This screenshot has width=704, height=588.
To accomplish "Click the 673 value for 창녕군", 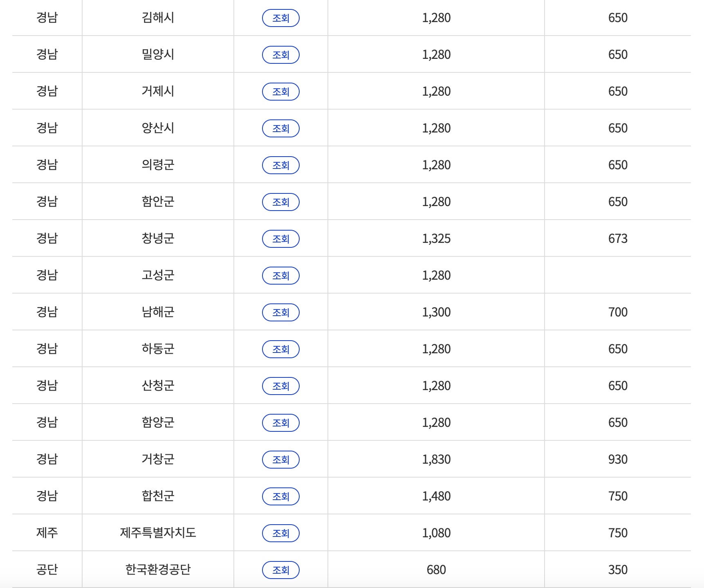I will (618, 238).
